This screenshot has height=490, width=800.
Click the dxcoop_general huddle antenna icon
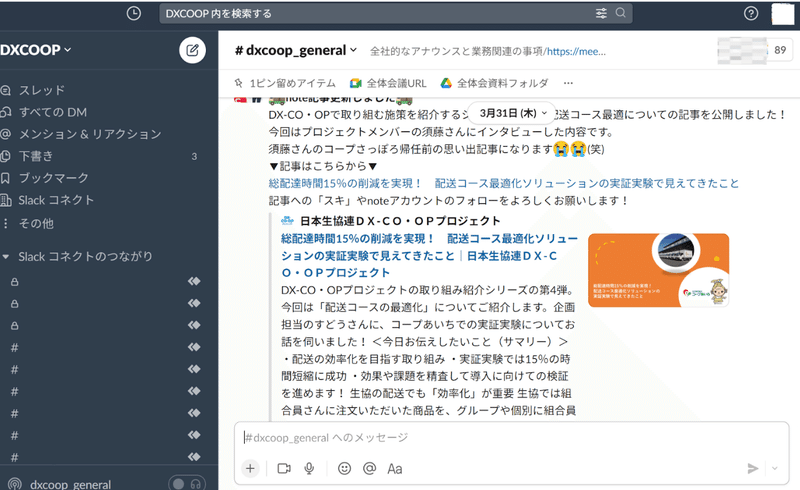[x=15, y=483]
